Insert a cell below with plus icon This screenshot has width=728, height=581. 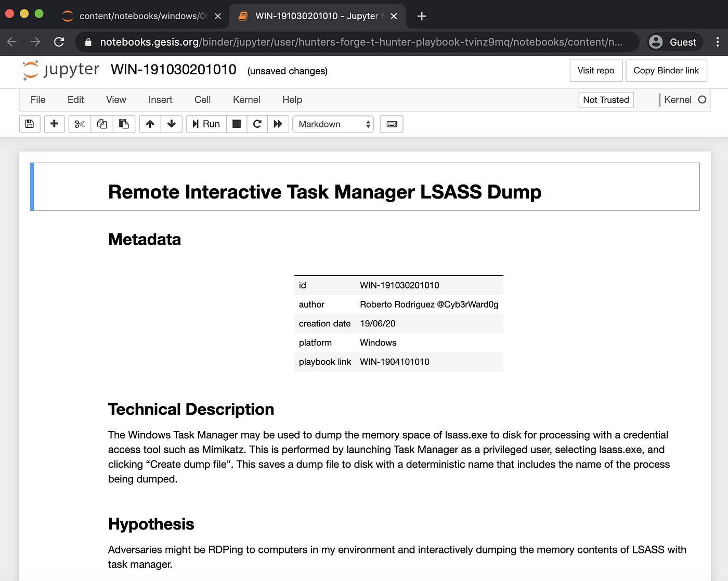click(x=54, y=124)
